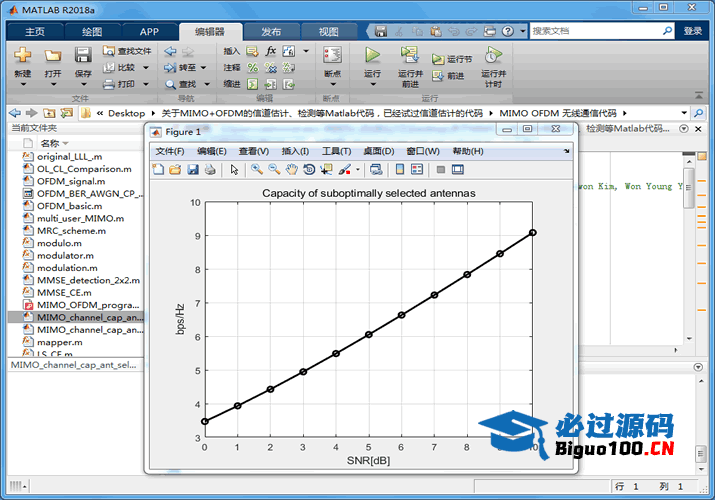Open the Compare (比较) dropdown arrow
The height and width of the screenshot is (500, 715).
click(146, 67)
